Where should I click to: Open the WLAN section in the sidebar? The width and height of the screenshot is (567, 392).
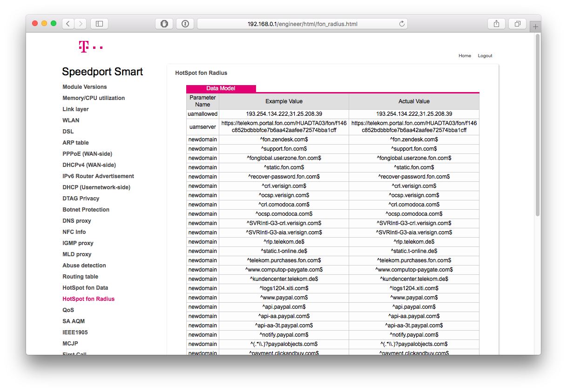(71, 120)
